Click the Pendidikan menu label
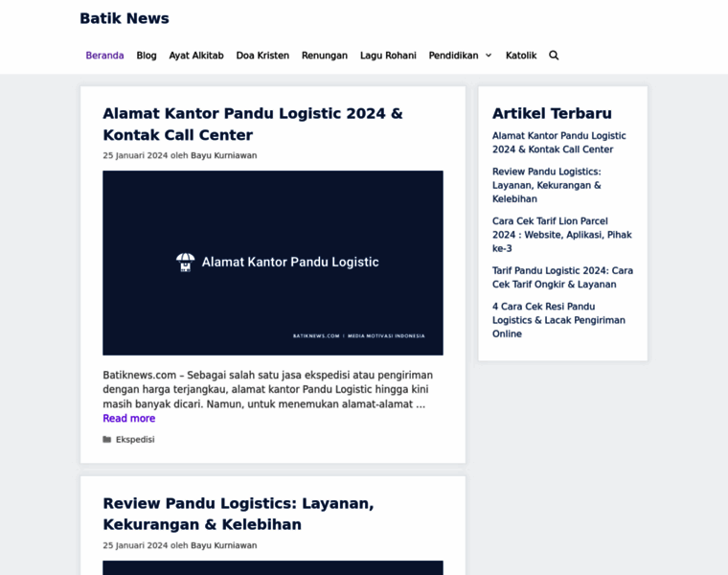The width and height of the screenshot is (728, 575). pos(454,56)
